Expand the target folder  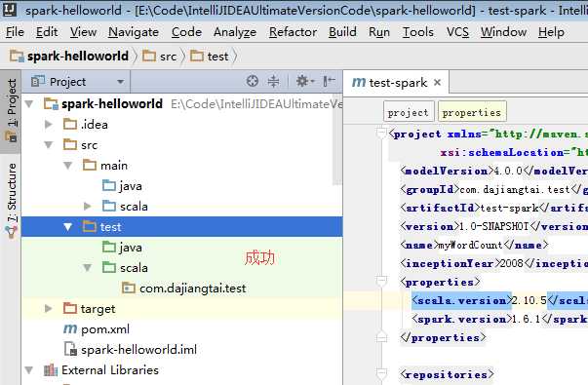click(49, 309)
